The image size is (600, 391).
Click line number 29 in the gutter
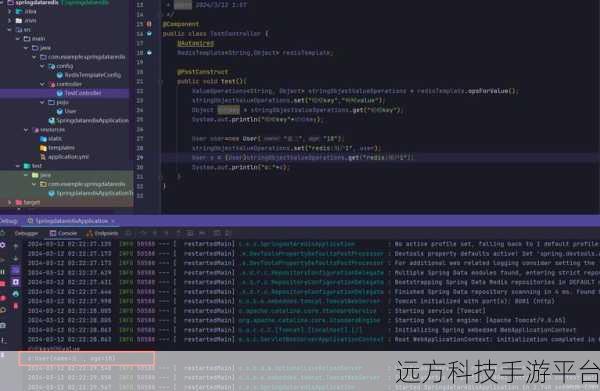[x=140, y=158]
